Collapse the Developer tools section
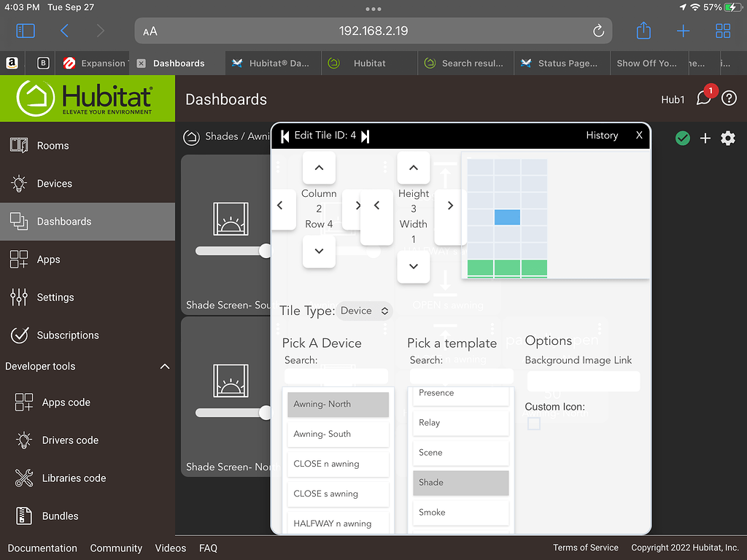Screen dimensions: 747x560 pos(164,366)
